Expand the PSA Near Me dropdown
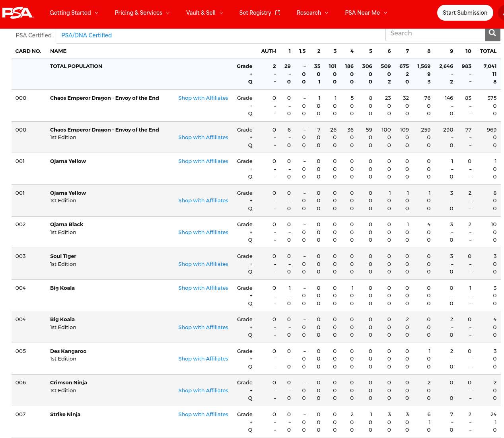Viewport: 504px width, 438px height. click(366, 13)
